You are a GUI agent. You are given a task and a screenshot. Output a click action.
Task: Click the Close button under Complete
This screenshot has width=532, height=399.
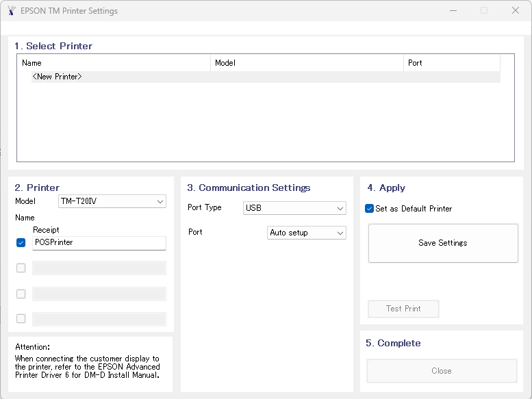click(x=442, y=371)
